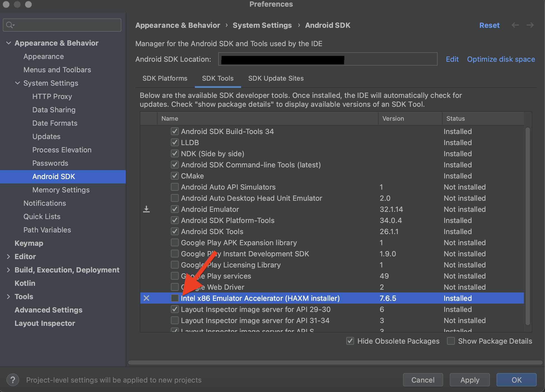This screenshot has height=392, width=545.
Task: Click the Status column header
Action: tap(483, 118)
